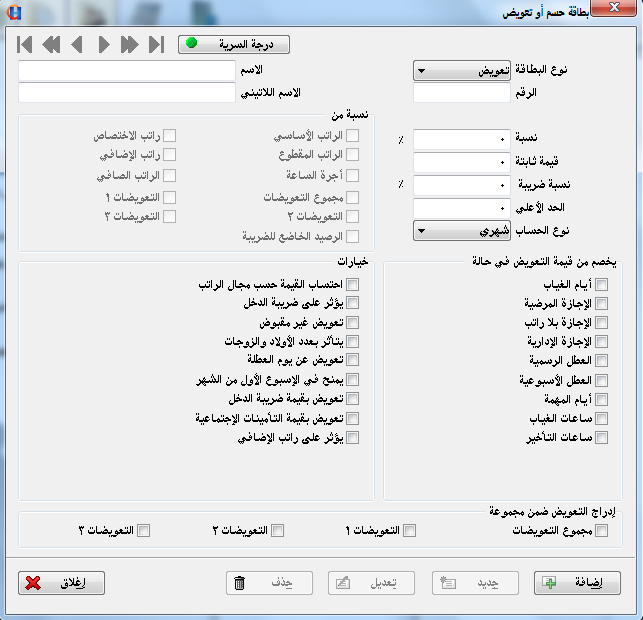
Task: Check أيام الغياب absence days
Action: tap(601, 284)
